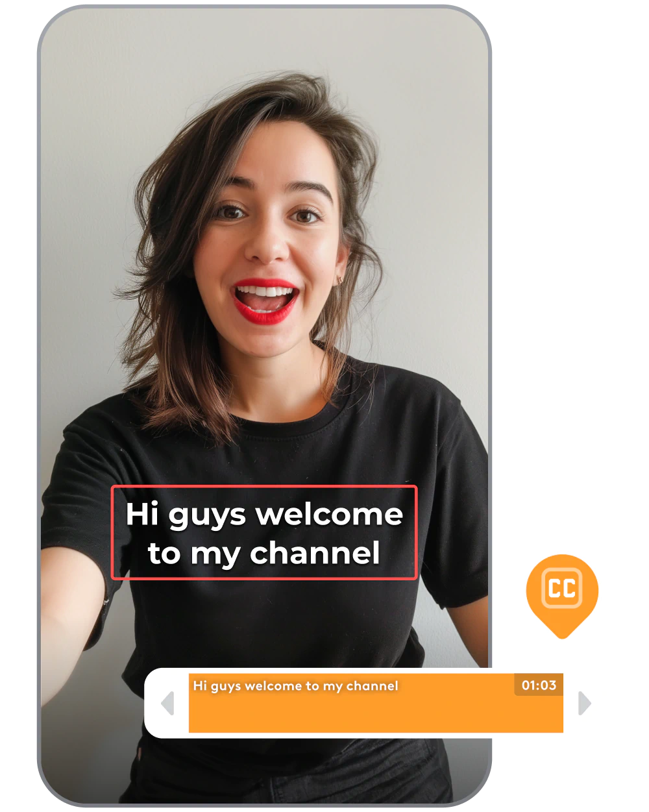Toggle the highlighted subtitle segment on
This screenshot has width=649, height=812.
(375, 701)
